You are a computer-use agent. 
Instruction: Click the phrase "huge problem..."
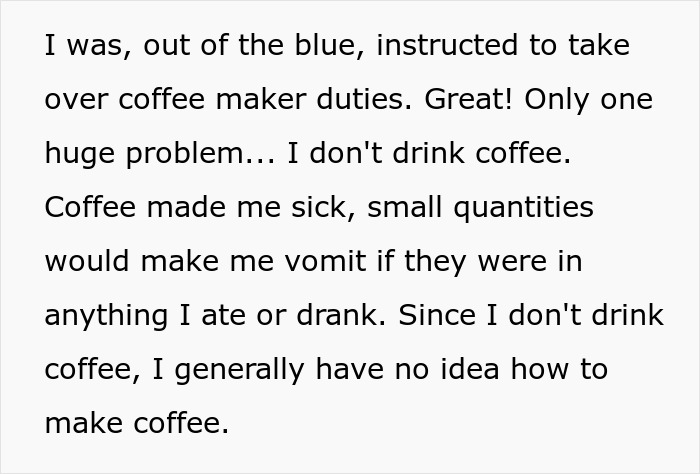[x=160, y=155]
